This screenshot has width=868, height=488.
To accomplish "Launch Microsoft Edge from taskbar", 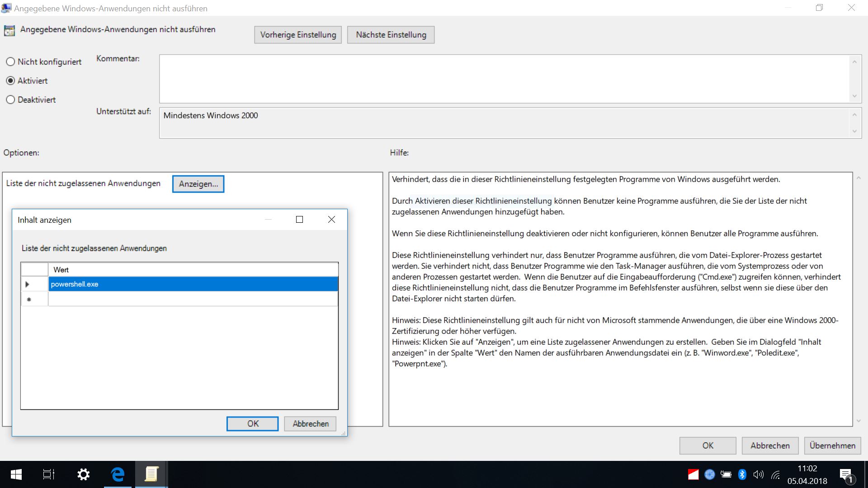I will (x=118, y=474).
